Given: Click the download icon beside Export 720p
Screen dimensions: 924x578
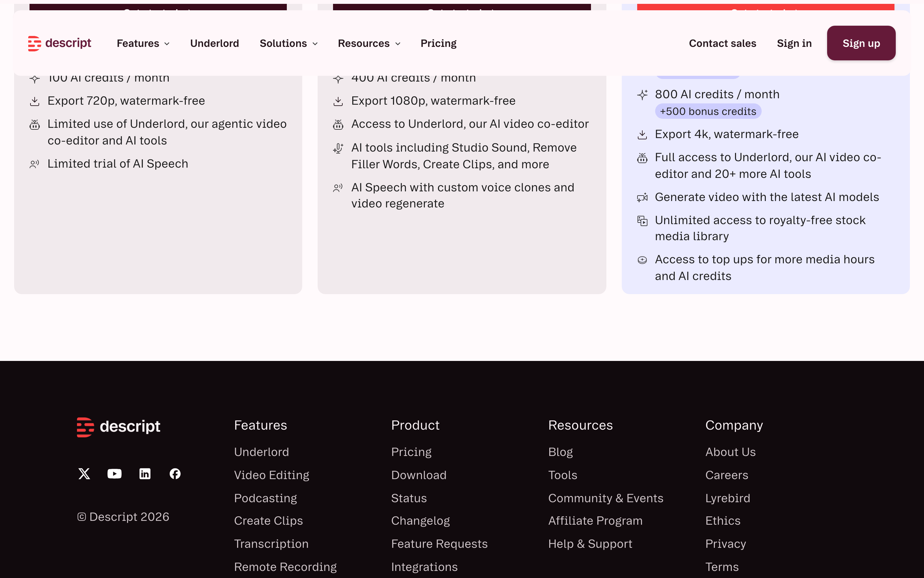Looking at the screenshot, I should pyautogui.click(x=34, y=101).
